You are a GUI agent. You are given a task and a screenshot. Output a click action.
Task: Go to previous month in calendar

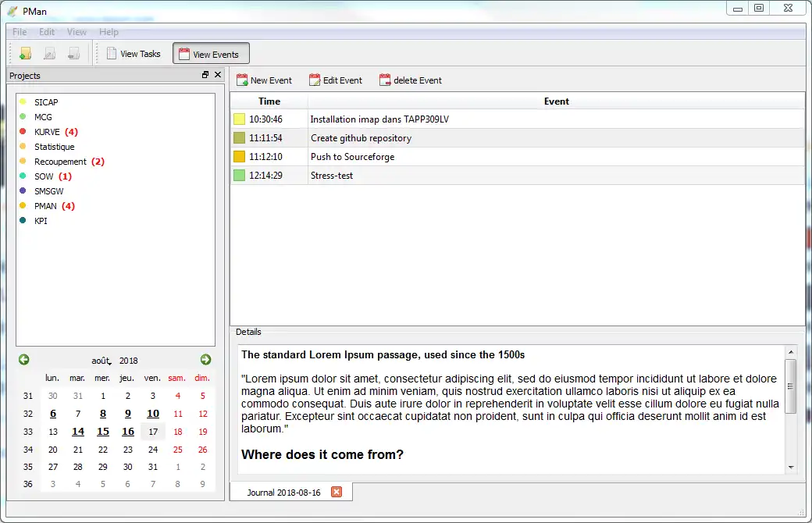tap(24, 359)
